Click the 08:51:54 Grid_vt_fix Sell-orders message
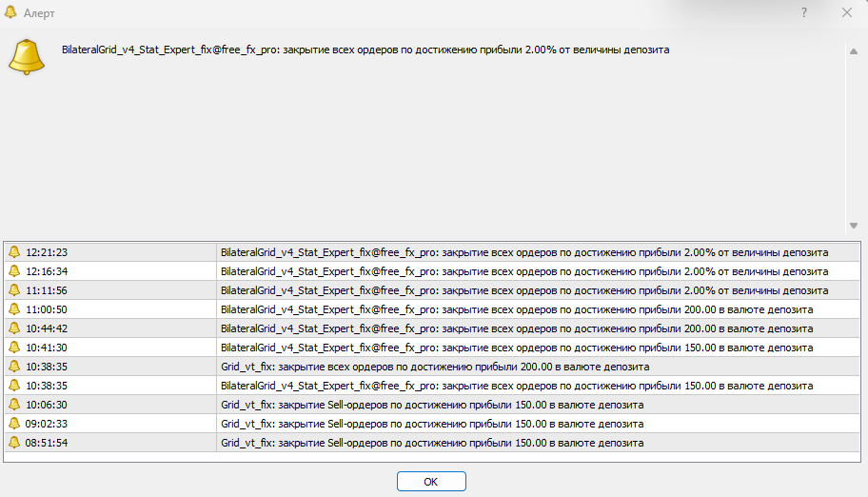 point(432,444)
